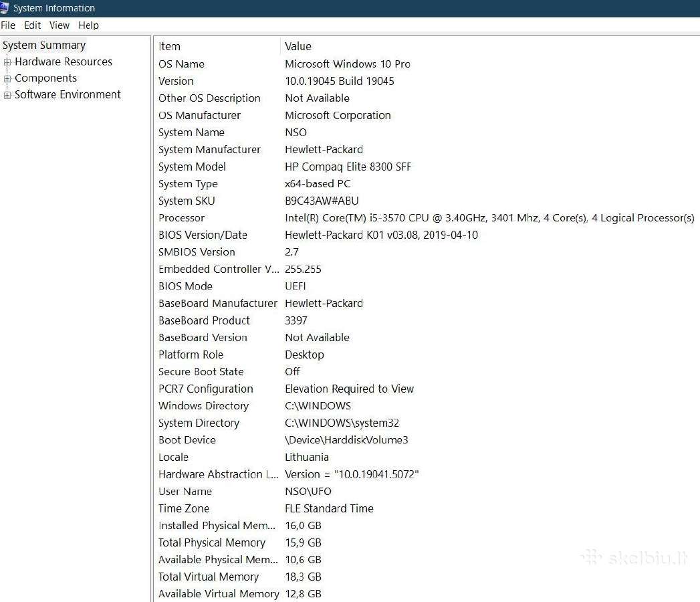
Task: Click the NSO\UFO user name value
Action: (308, 491)
